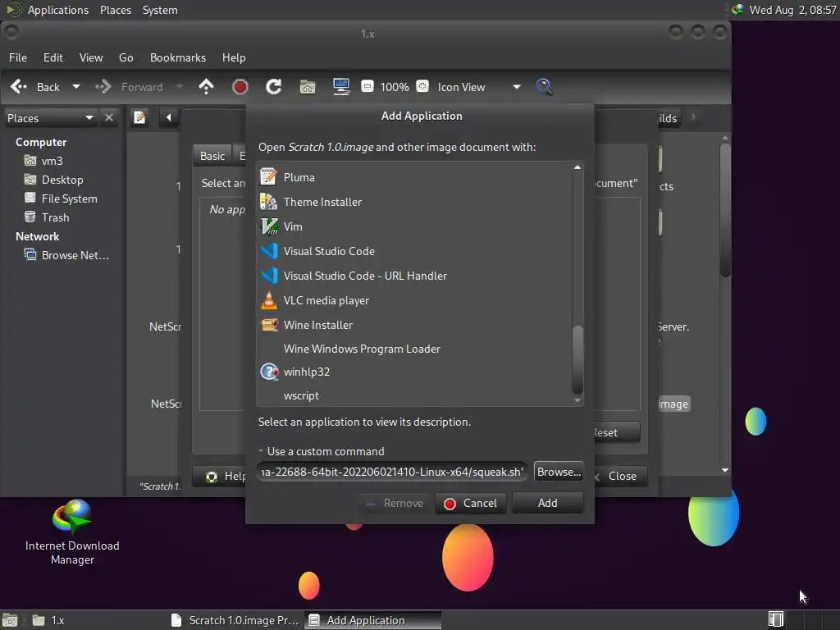Click the application list scrollbar thumb

pos(577,359)
